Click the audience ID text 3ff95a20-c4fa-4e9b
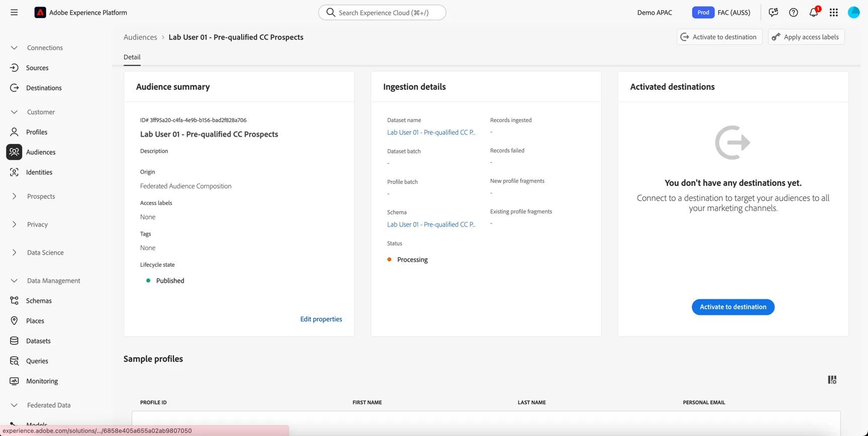The height and width of the screenshot is (436, 868). (x=193, y=120)
